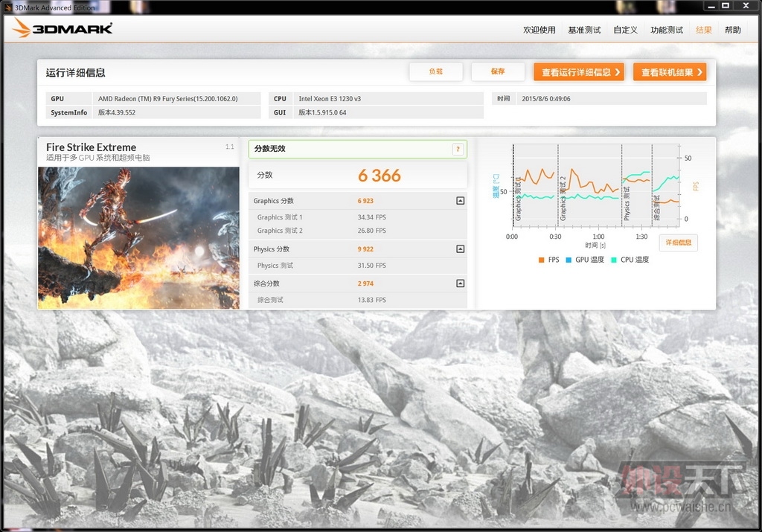Click the Graphics score 6 923
This screenshot has height=532, width=762.
point(365,201)
